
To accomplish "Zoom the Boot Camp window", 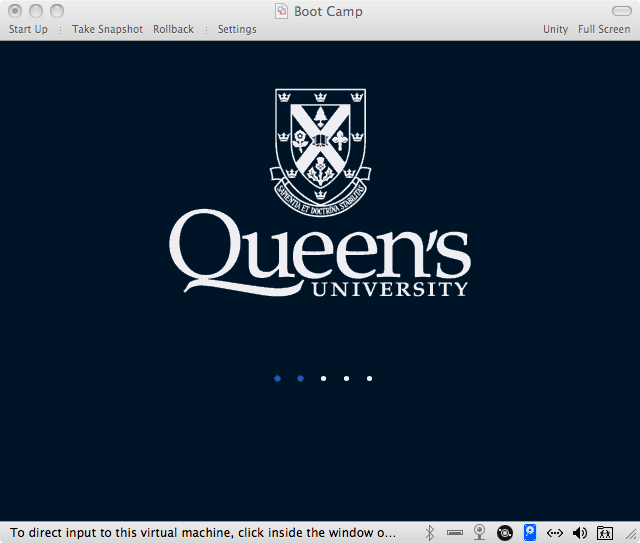I will click(57, 11).
